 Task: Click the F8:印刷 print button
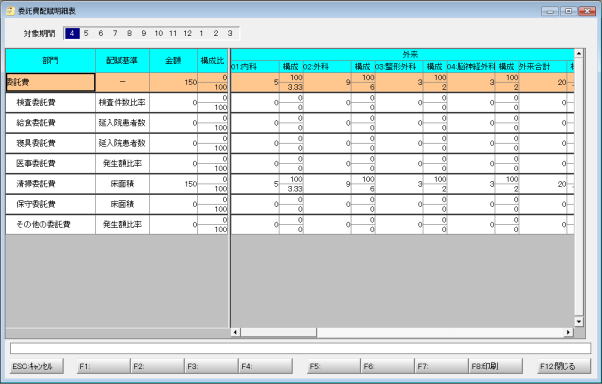click(496, 366)
